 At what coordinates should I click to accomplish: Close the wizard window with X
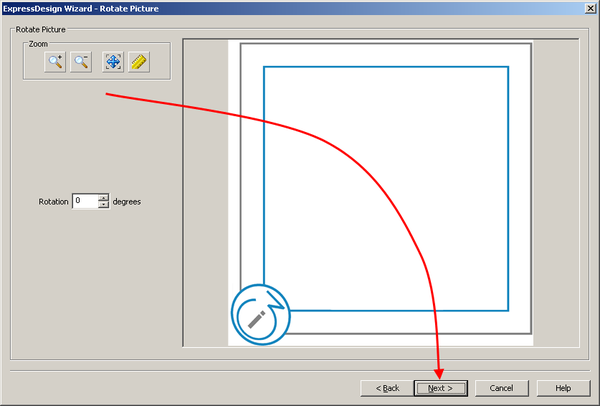click(x=591, y=8)
